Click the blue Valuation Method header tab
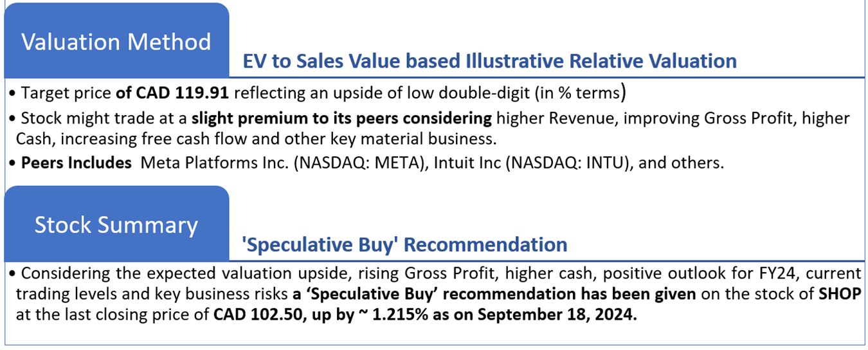 [116, 41]
